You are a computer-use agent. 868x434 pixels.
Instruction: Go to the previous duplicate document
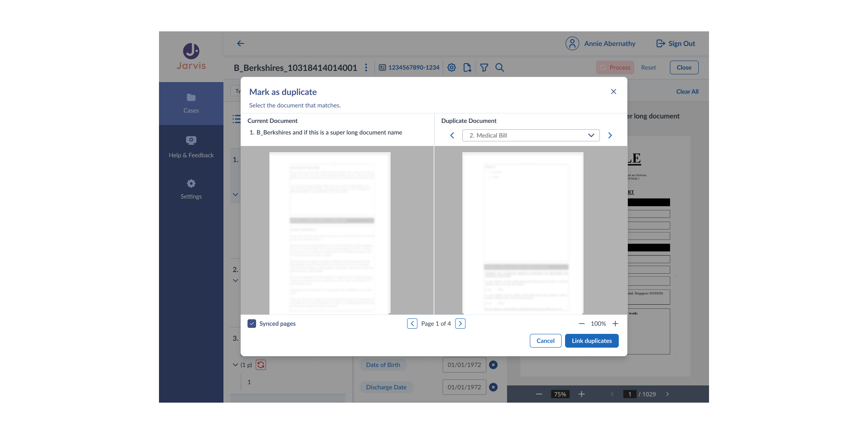tap(452, 135)
